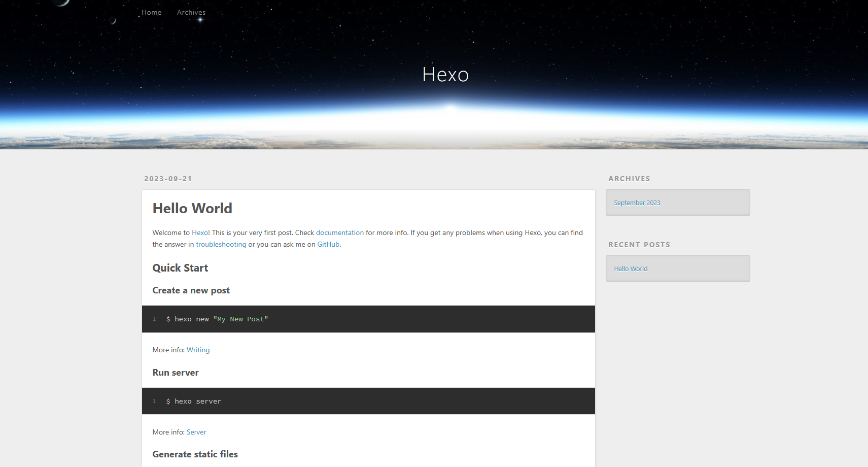868x467 pixels.
Task: Follow the Hexo! link in the welcome text
Action: click(x=201, y=232)
